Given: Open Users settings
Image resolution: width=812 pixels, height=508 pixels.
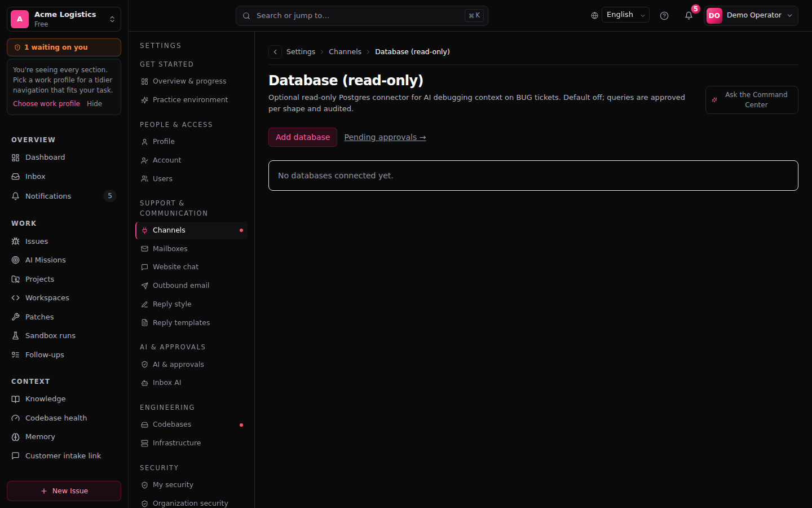Looking at the screenshot, I should 191,179.
